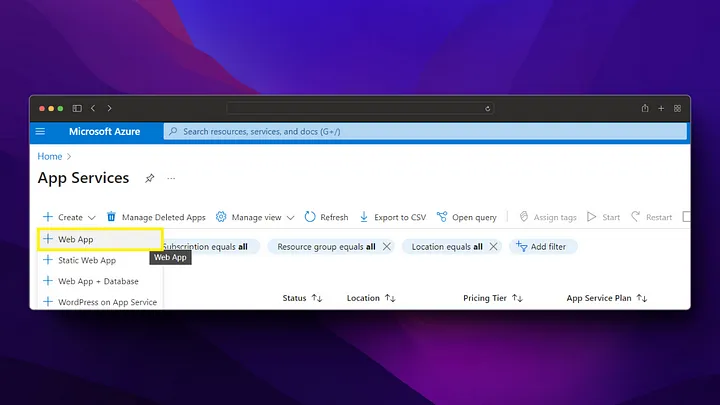The image size is (720, 405).
Task: Open the browser share icon
Action: pos(645,108)
